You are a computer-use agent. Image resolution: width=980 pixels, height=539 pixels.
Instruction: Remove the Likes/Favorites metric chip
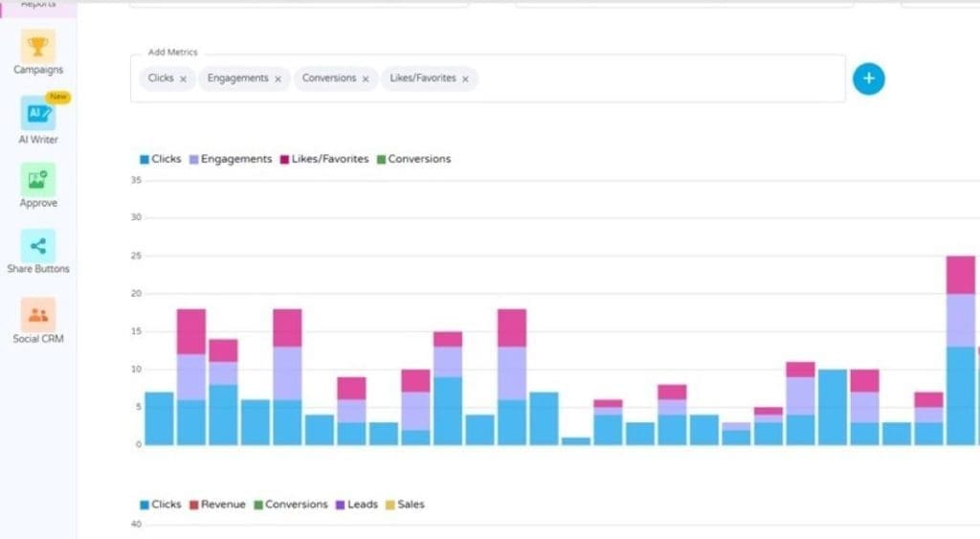pos(465,79)
